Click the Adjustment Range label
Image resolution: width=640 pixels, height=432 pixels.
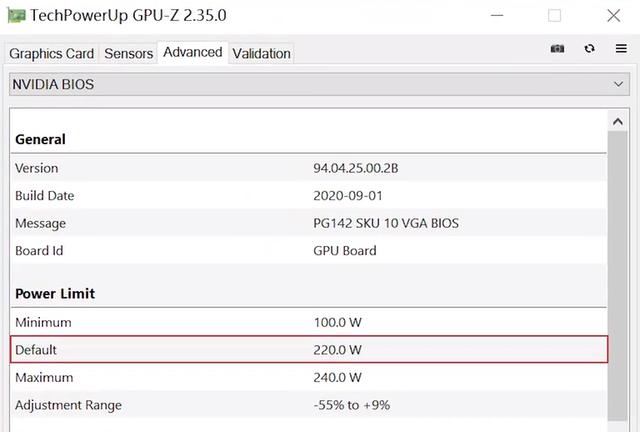click(69, 405)
